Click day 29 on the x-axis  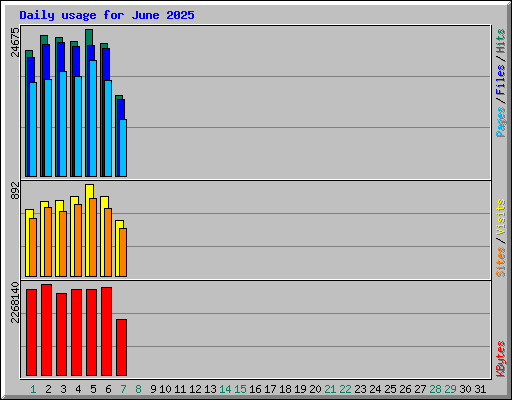pos(450,389)
